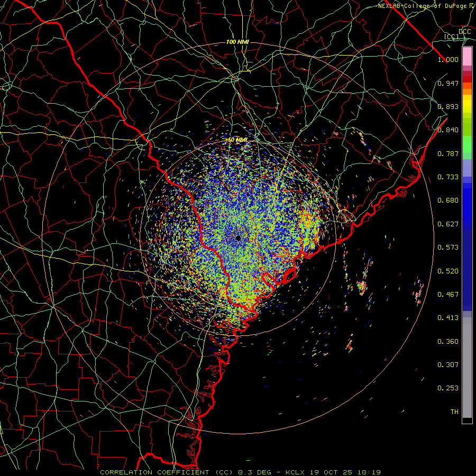
Task: Click the bright green color bar segment
Action: click(467, 144)
